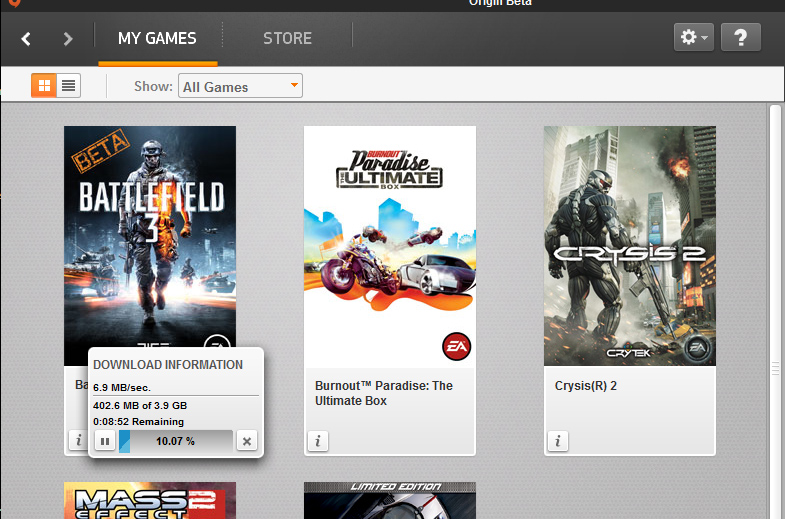Open info for Crysis 2
Screen dimensions: 785x519
coord(557,440)
